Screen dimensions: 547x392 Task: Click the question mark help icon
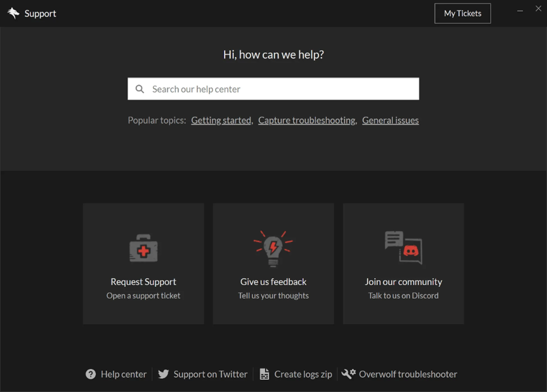coord(91,374)
